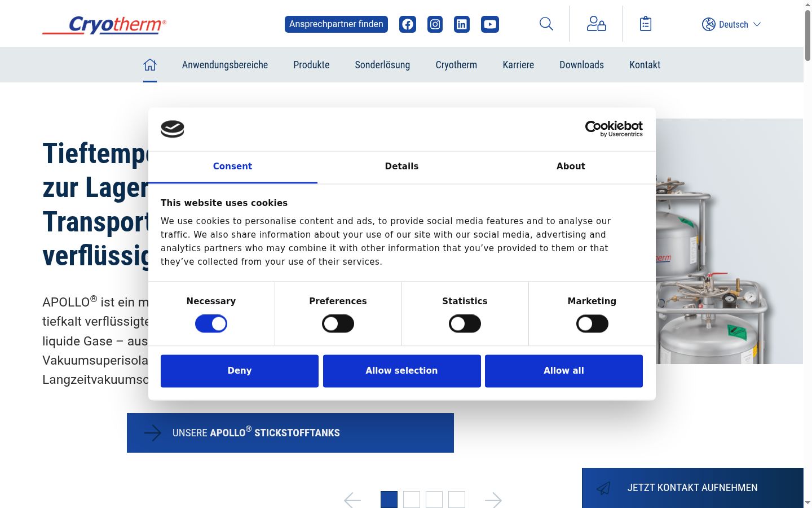Open the user login icon
The height and width of the screenshot is (508, 812).
(596, 24)
